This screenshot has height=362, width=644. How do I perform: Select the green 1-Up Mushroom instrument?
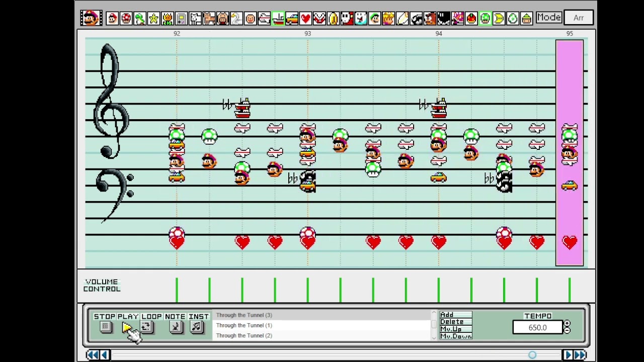pos(485,19)
